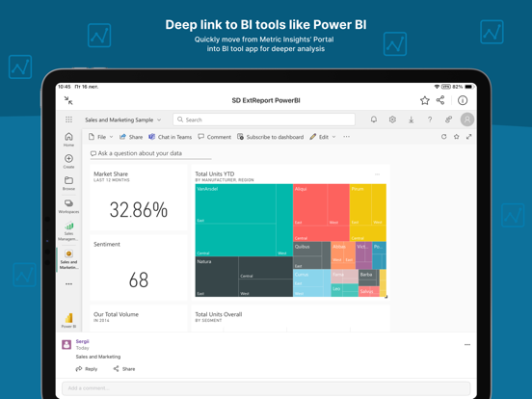Open the help question mark icon
532x399 pixels.
click(430, 120)
